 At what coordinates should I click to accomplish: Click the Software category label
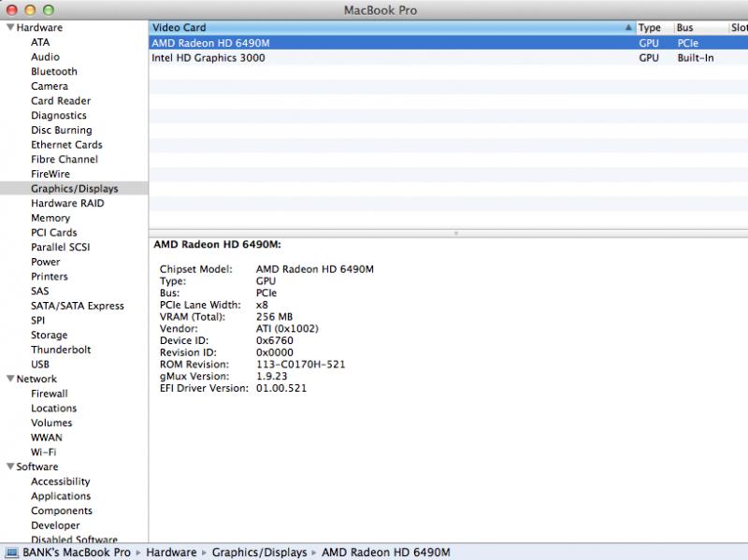point(37,467)
